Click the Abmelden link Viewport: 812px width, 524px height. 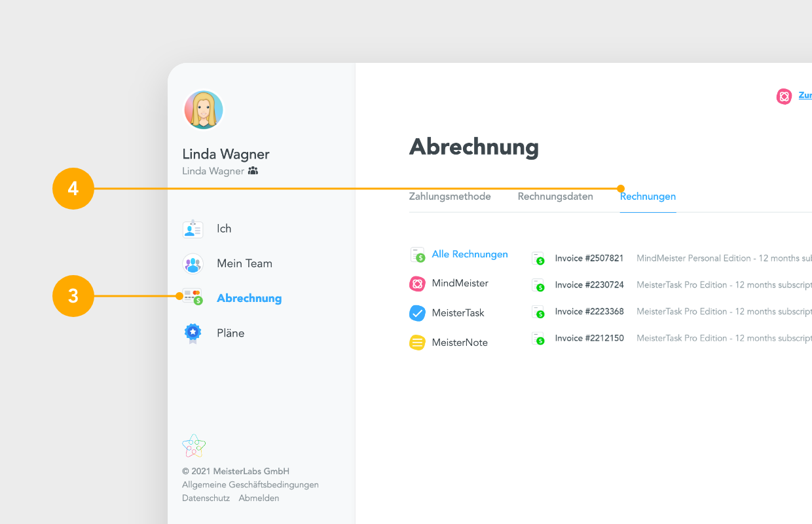click(259, 498)
